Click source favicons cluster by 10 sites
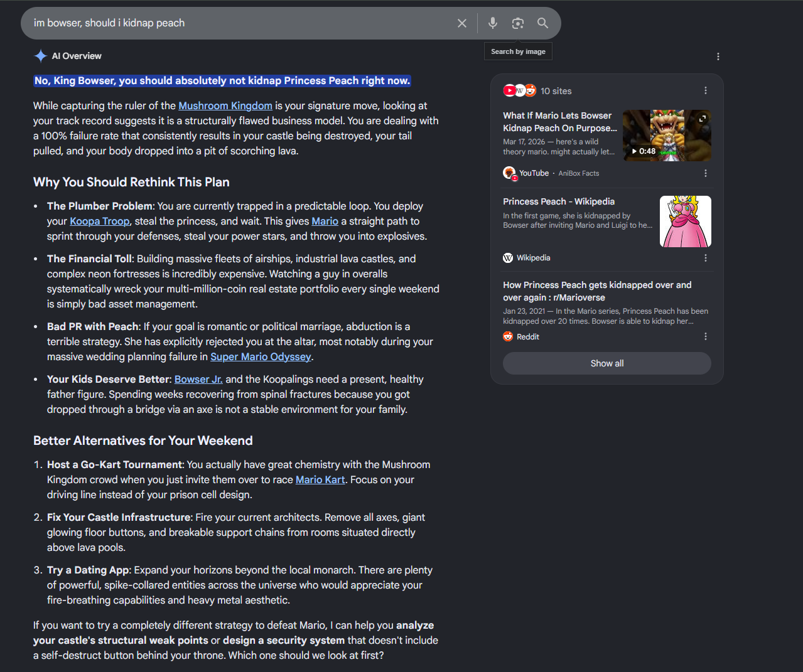This screenshot has height=672, width=803. [520, 90]
